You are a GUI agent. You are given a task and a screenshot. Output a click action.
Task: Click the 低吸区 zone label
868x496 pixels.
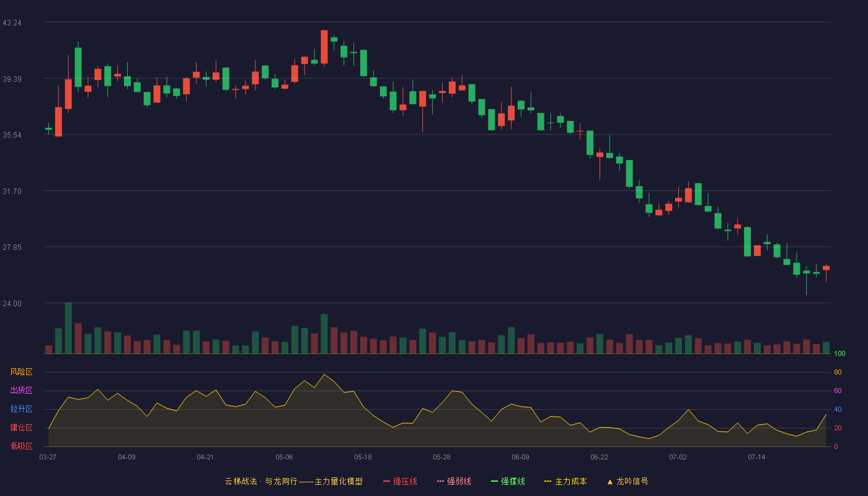point(21,446)
